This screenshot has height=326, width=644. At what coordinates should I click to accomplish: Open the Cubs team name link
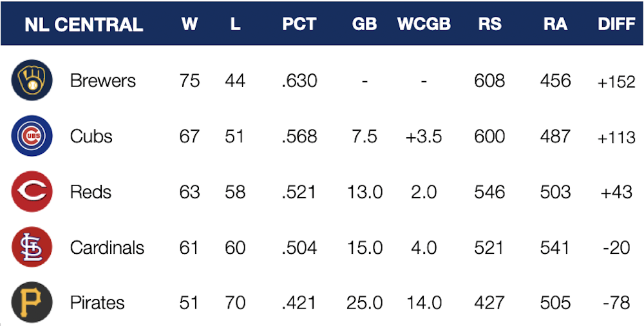tap(91, 137)
